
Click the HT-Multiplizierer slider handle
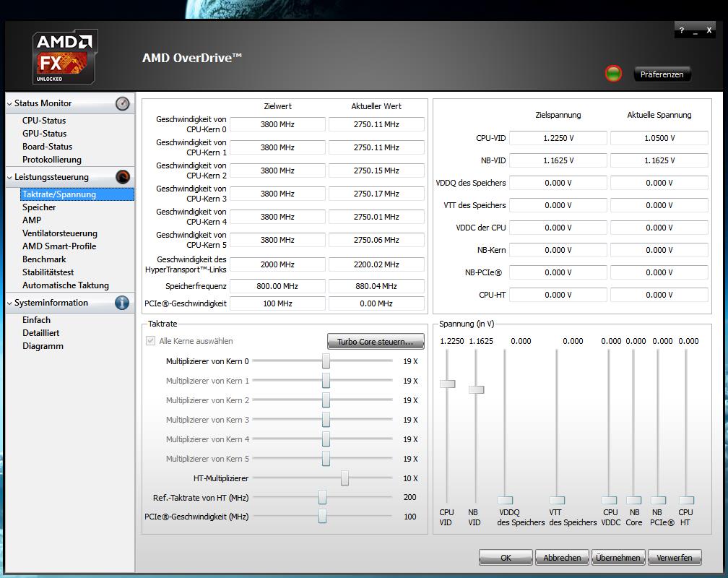click(x=344, y=478)
